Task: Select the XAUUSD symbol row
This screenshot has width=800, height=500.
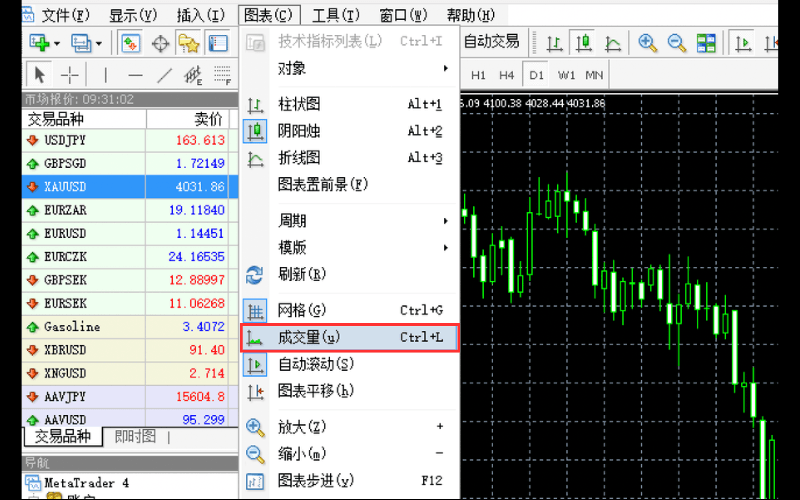Action: pos(130,187)
